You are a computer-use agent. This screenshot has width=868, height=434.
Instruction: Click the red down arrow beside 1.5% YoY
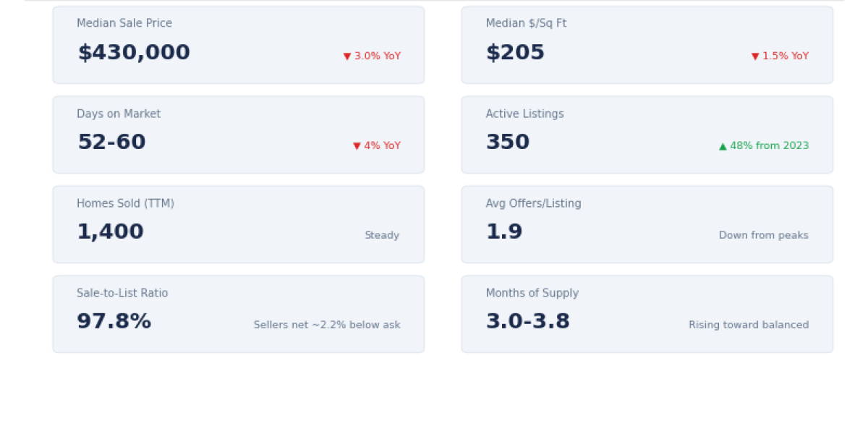755,56
